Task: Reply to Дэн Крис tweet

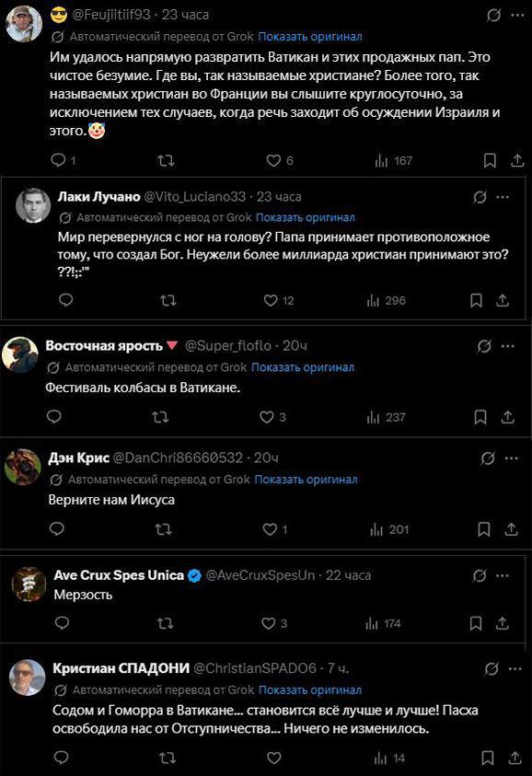Action: pyautogui.click(x=57, y=529)
